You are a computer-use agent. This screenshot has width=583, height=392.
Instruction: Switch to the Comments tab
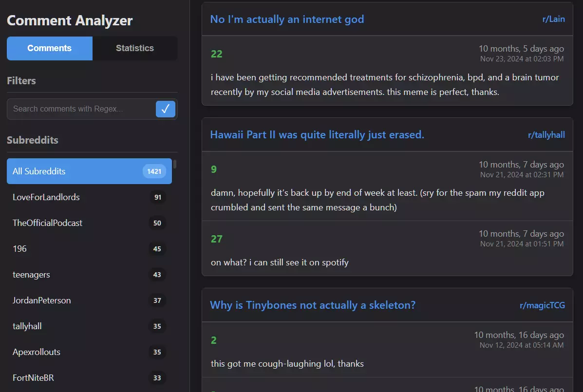pyautogui.click(x=50, y=48)
